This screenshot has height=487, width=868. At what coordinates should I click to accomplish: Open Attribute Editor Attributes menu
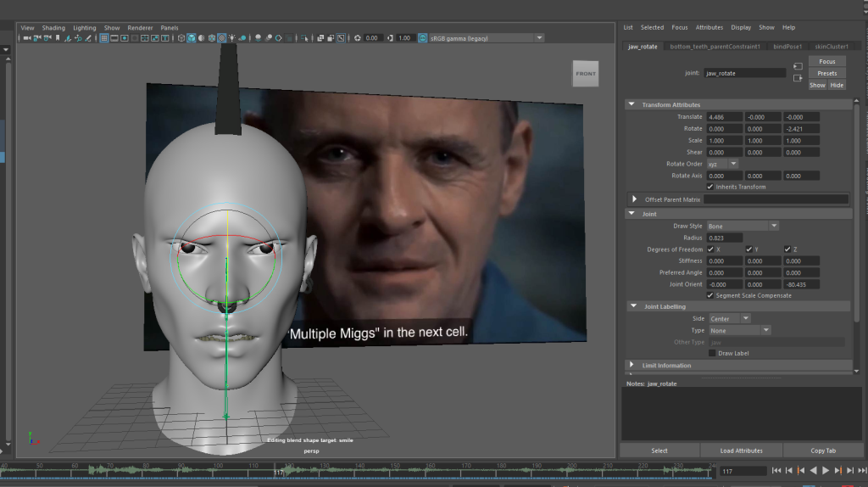tap(709, 27)
